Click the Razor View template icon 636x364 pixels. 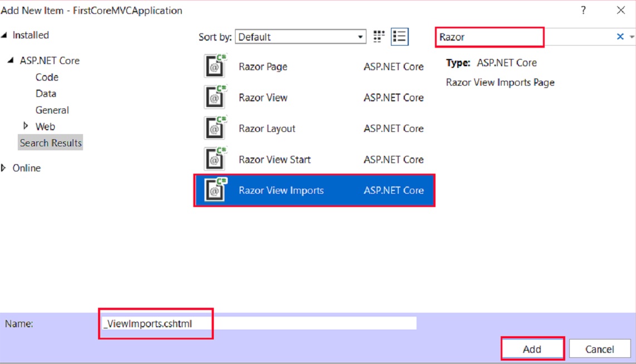coord(215,97)
